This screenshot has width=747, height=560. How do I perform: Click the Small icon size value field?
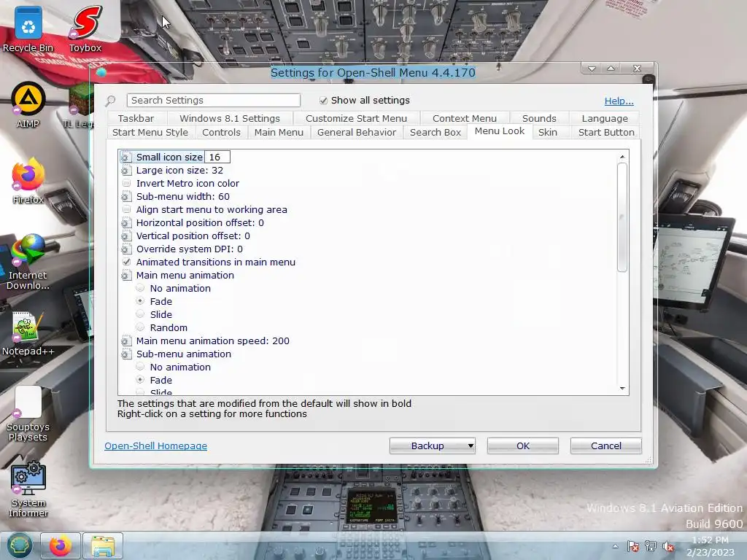pos(217,157)
